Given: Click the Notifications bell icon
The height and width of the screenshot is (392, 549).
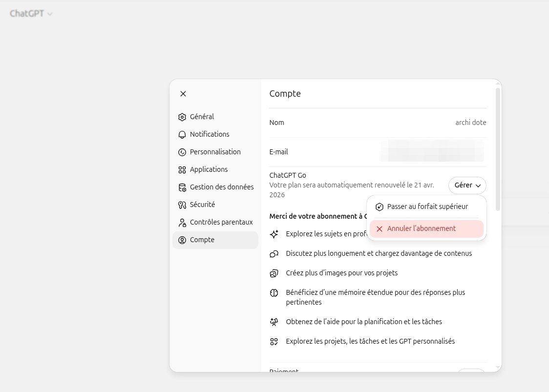Looking at the screenshot, I should 182,134.
